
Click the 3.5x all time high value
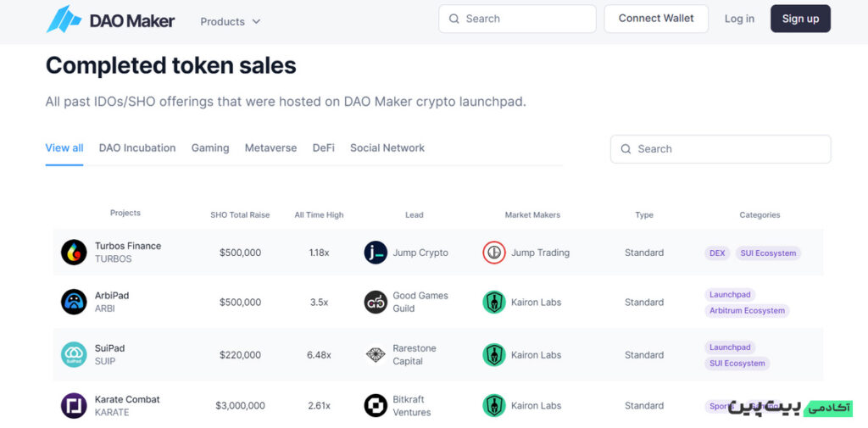tap(319, 303)
